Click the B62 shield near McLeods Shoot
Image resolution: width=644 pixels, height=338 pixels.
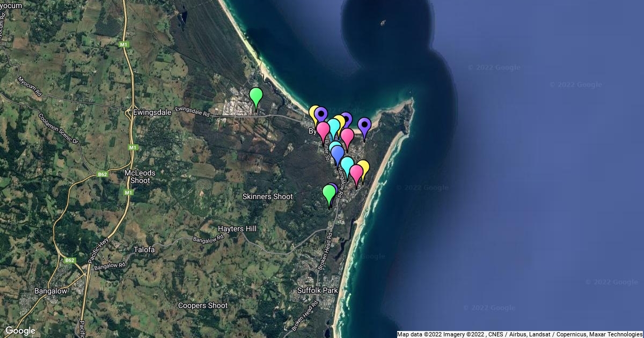coord(101,174)
